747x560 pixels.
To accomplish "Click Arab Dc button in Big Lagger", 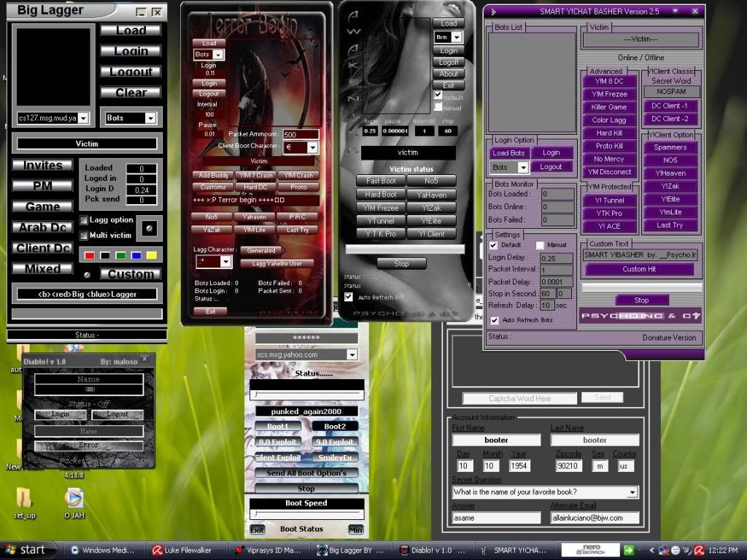I will pos(42,227).
